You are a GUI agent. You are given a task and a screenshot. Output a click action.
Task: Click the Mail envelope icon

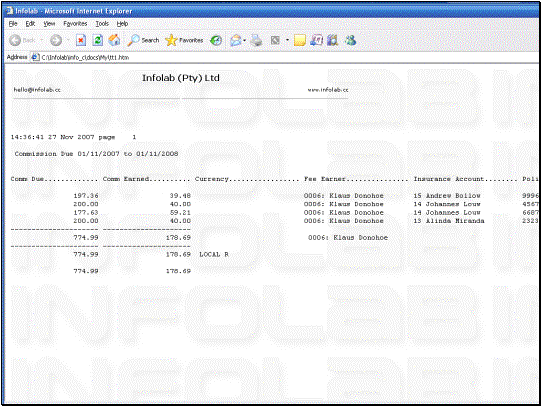coord(236,41)
